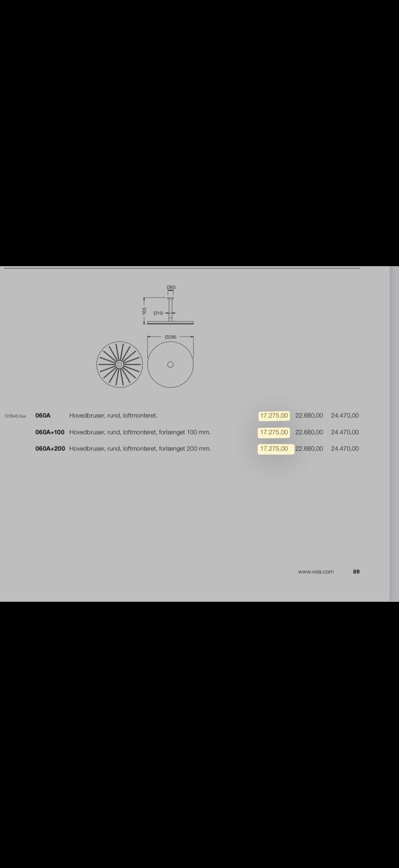Click the page number 89
Viewport: 399px width, 868px height.
[356, 572]
